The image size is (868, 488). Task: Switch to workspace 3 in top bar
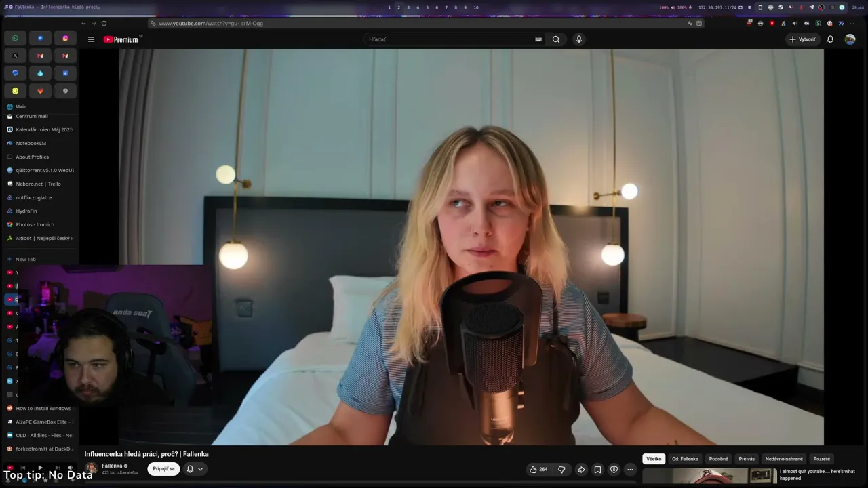pyautogui.click(x=408, y=7)
